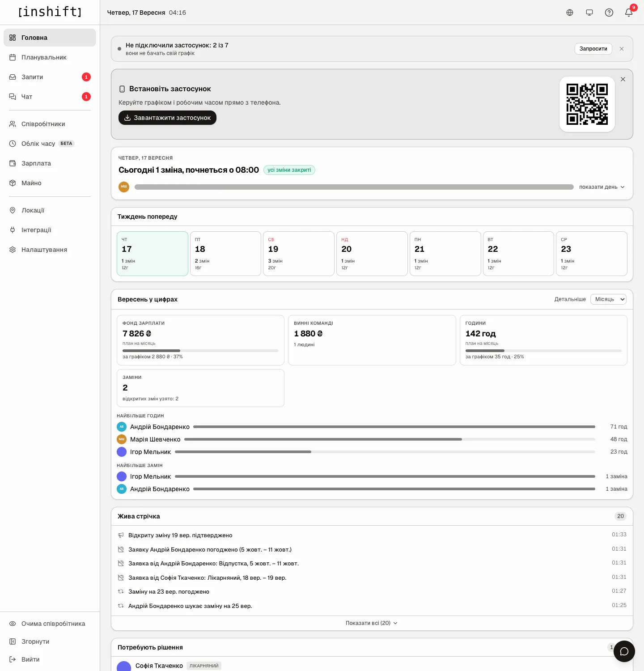Open Налаштування settings
Image resolution: width=644 pixels, height=671 pixels.
pos(50,250)
